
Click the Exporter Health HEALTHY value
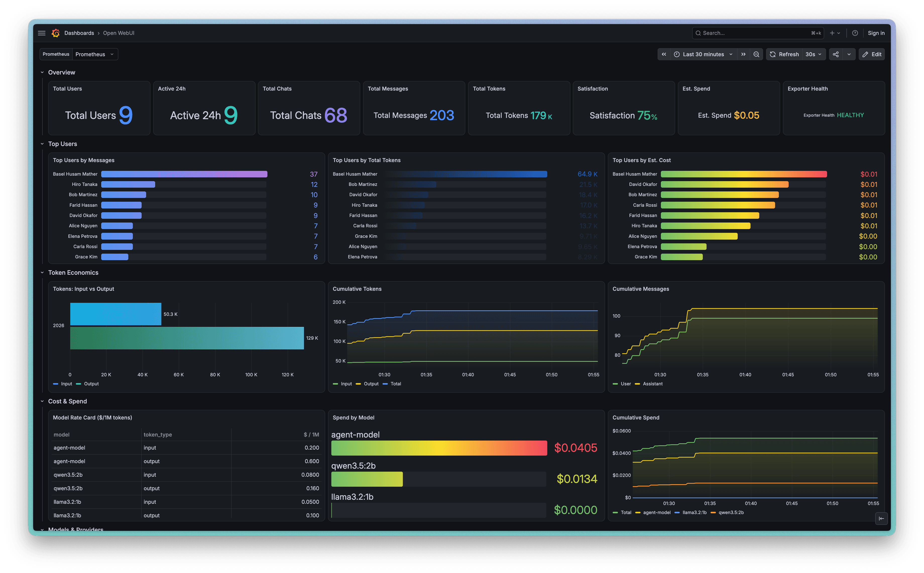point(850,115)
